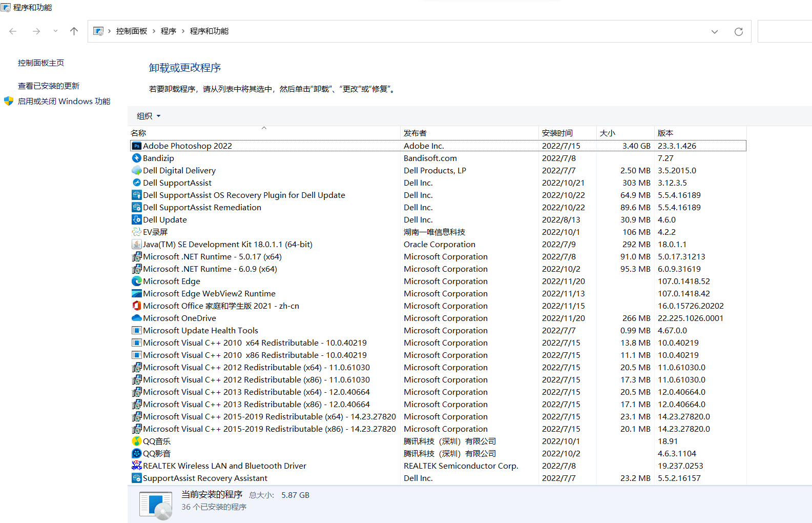Viewport: 812px width, 523px height.
Task: Click REALTEK Semiconductor Corp. publisher cell
Action: [x=461, y=466]
